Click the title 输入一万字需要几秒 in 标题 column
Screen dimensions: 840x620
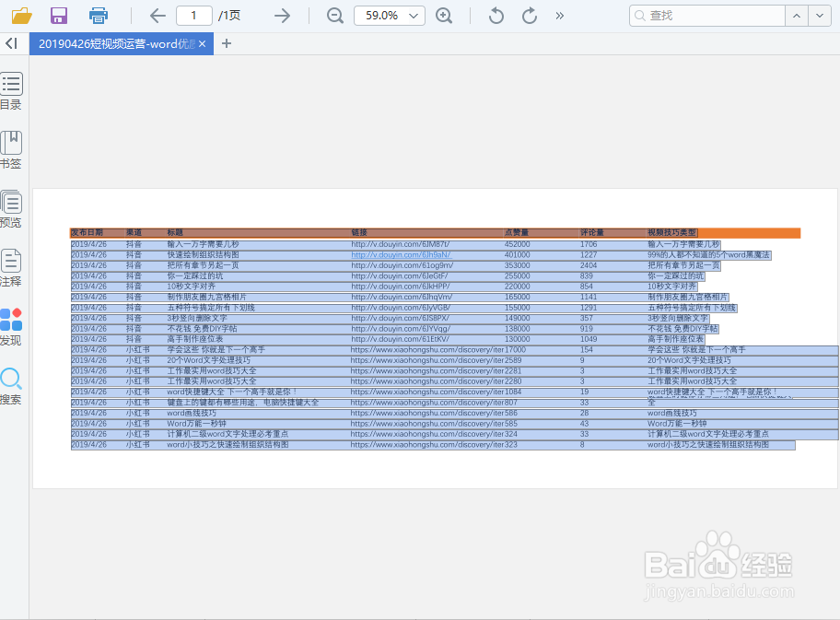pyautogui.click(x=203, y=244)
